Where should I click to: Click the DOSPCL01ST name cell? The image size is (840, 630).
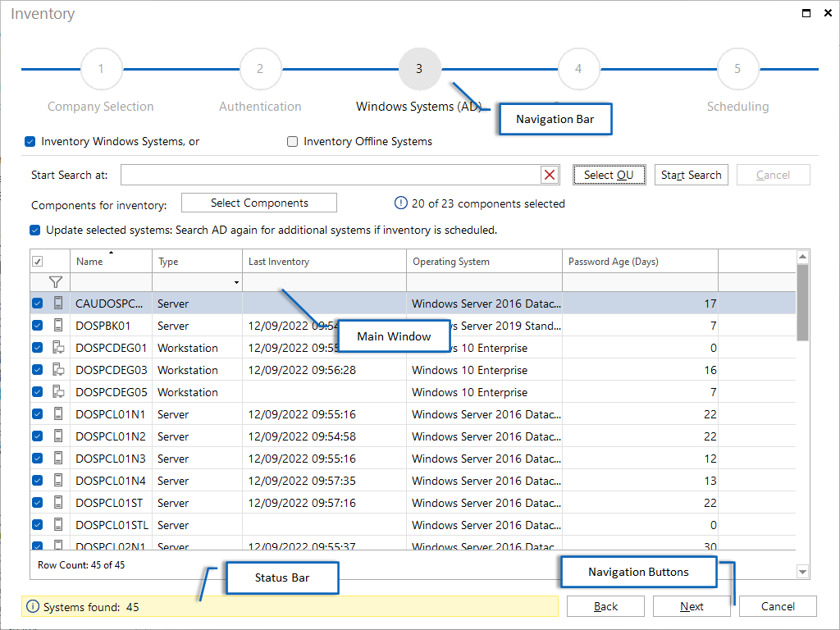pos(111,503)
